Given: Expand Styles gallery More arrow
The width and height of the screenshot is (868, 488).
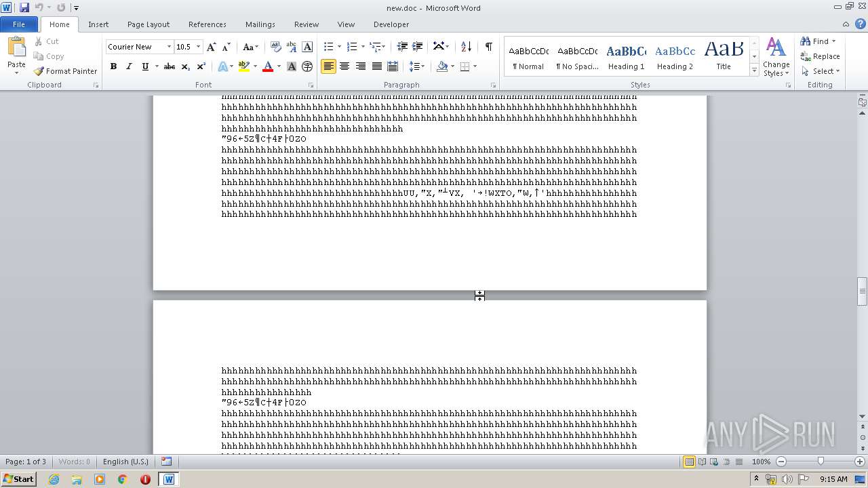Looking at the screenshot, I should point(754,70).
